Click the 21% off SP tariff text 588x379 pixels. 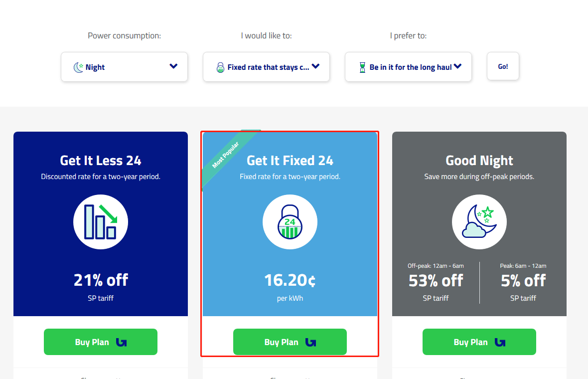[101, 280]
